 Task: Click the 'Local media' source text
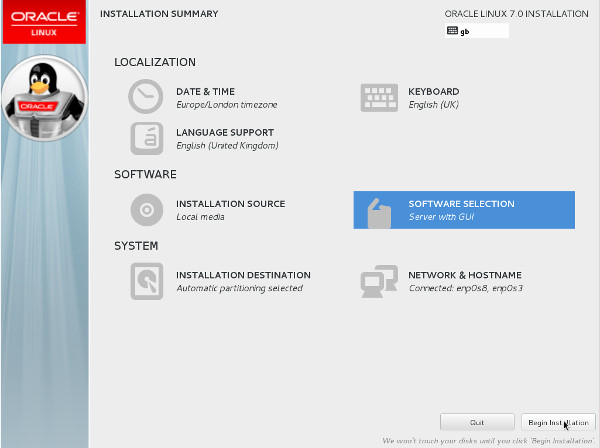(200, 217)
